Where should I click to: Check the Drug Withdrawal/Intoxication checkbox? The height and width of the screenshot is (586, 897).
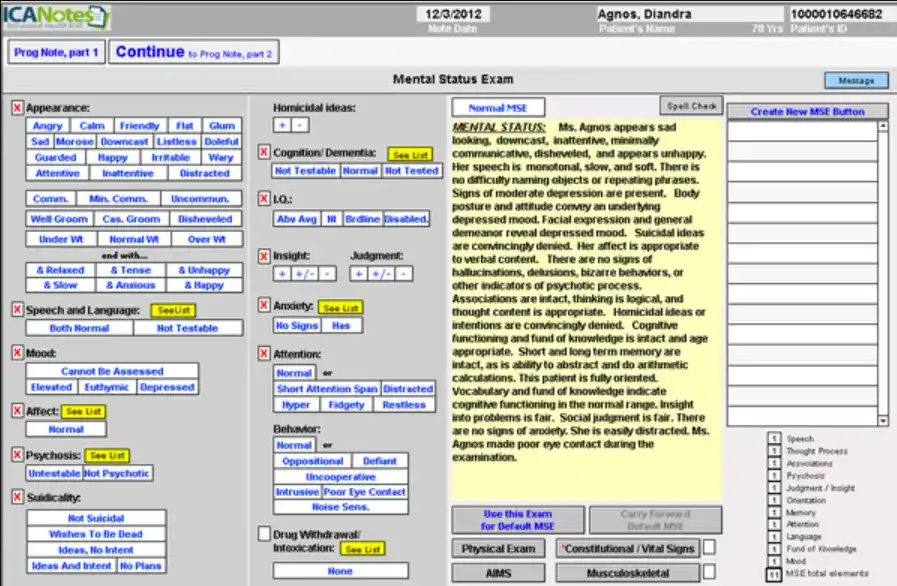pos(265,535)
